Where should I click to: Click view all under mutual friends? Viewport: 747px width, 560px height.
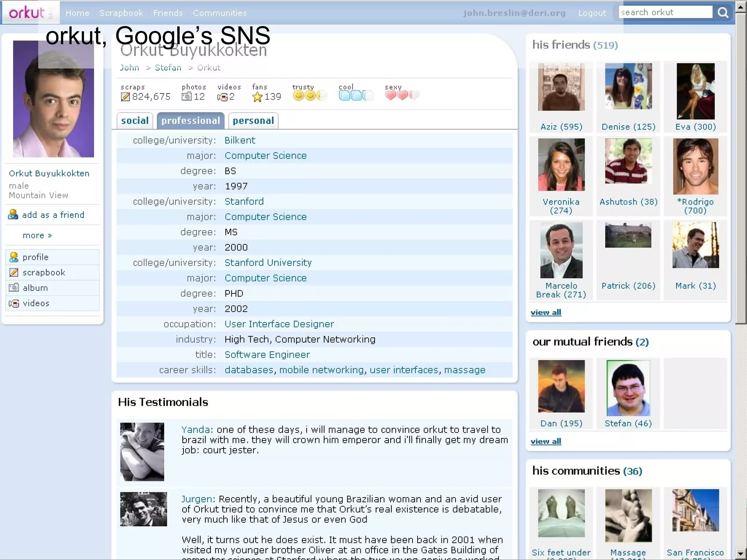click(x=546, y=442)
